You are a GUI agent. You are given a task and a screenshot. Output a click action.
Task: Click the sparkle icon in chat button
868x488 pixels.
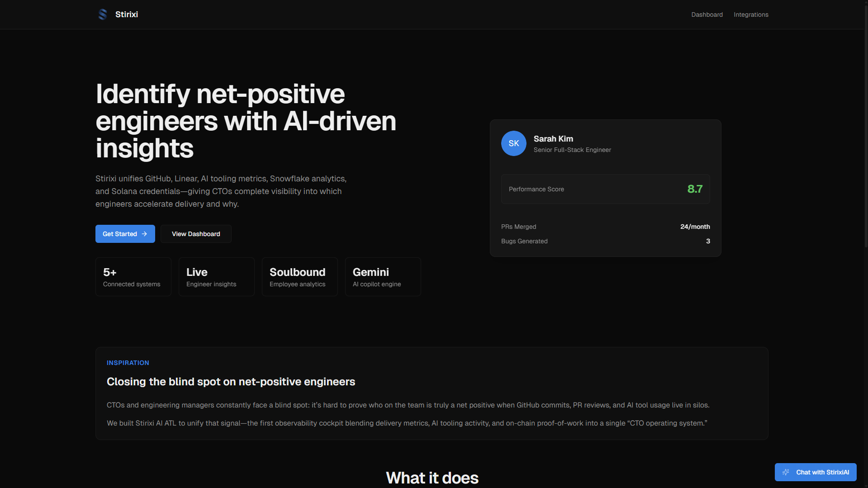(x=786, y=472)
